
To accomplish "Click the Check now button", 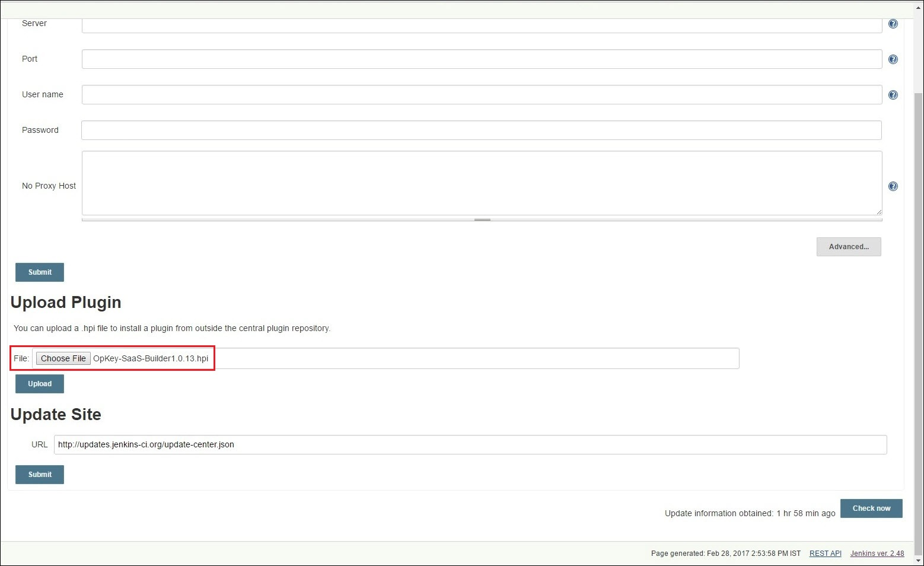I will [x=871, y=508].
